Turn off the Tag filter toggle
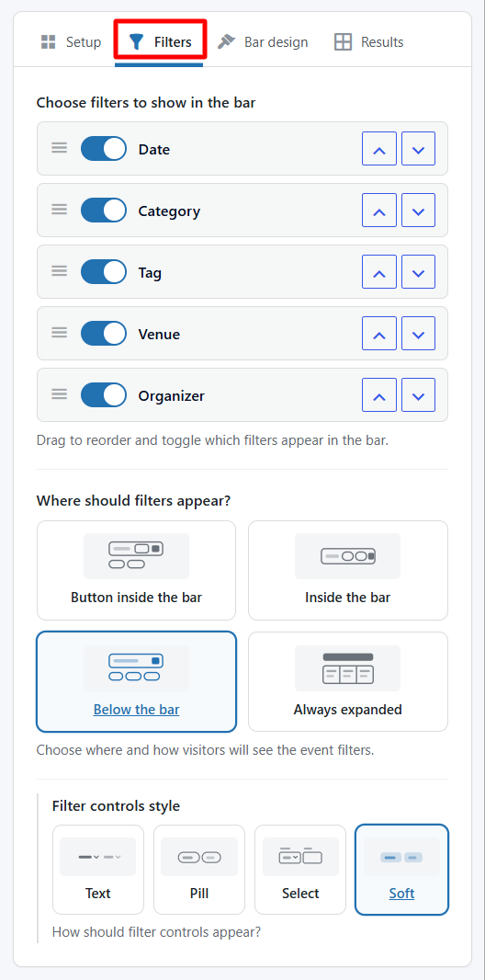The image size is (485, 980). (x=104, y=272)
